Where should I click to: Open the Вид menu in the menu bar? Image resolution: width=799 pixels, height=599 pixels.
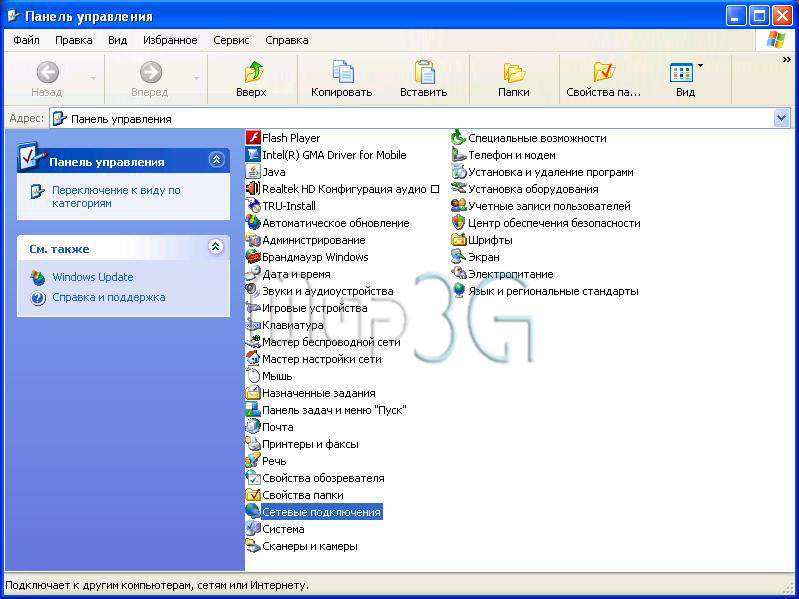click(x=117, y=40)
